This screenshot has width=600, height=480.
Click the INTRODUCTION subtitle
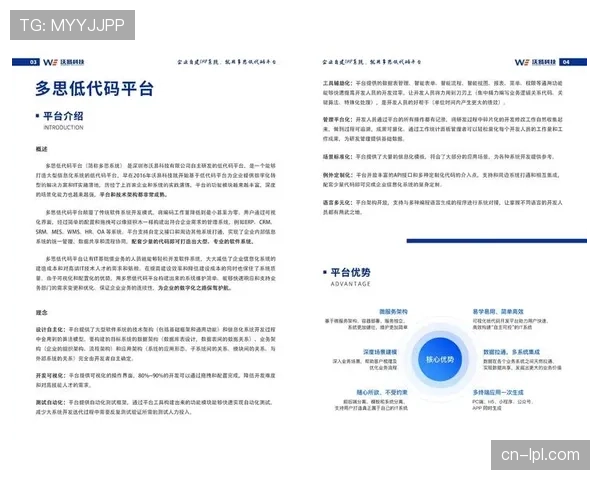coord(64,127)
